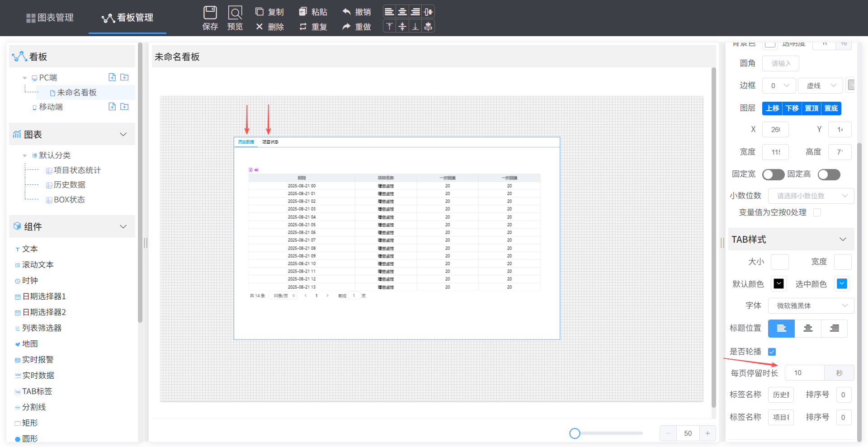The image size is (868, 447).
Task: Open the 字体 微软雅黑体 dropdown
Action: (811, 306)
